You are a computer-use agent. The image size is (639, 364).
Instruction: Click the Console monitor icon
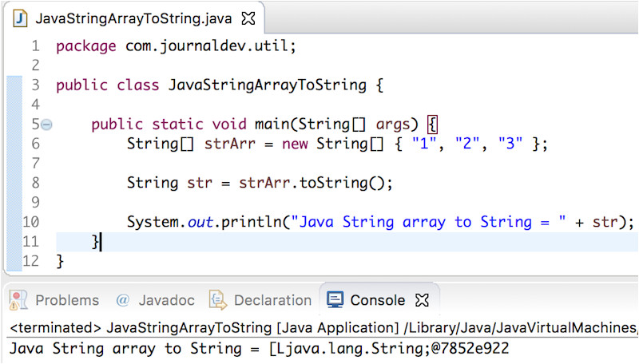335,300
